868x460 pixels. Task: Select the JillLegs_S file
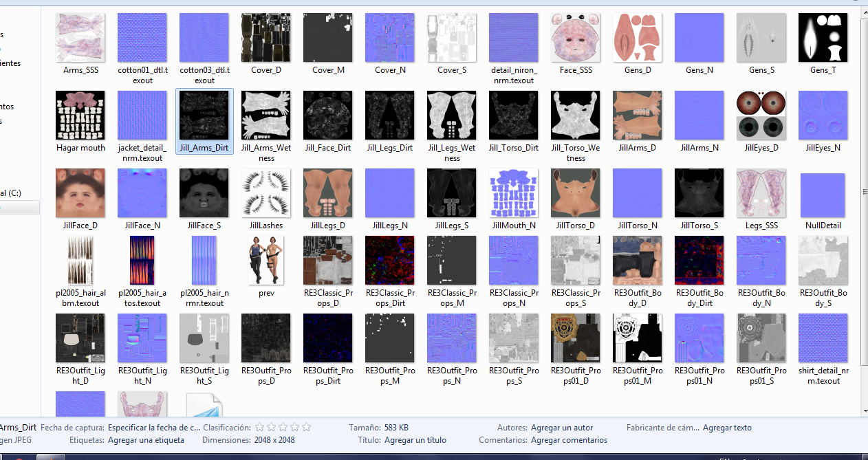coord(452,193)
